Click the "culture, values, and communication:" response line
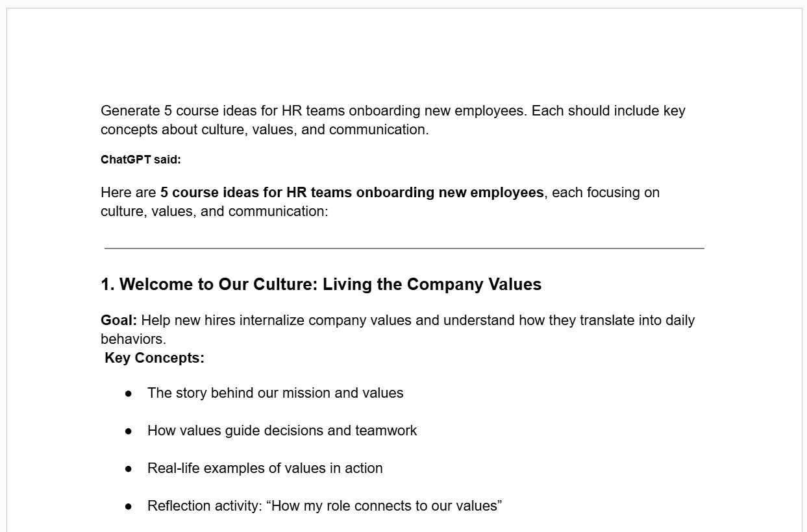The image size is (807, 532). (x=214, y=212)
